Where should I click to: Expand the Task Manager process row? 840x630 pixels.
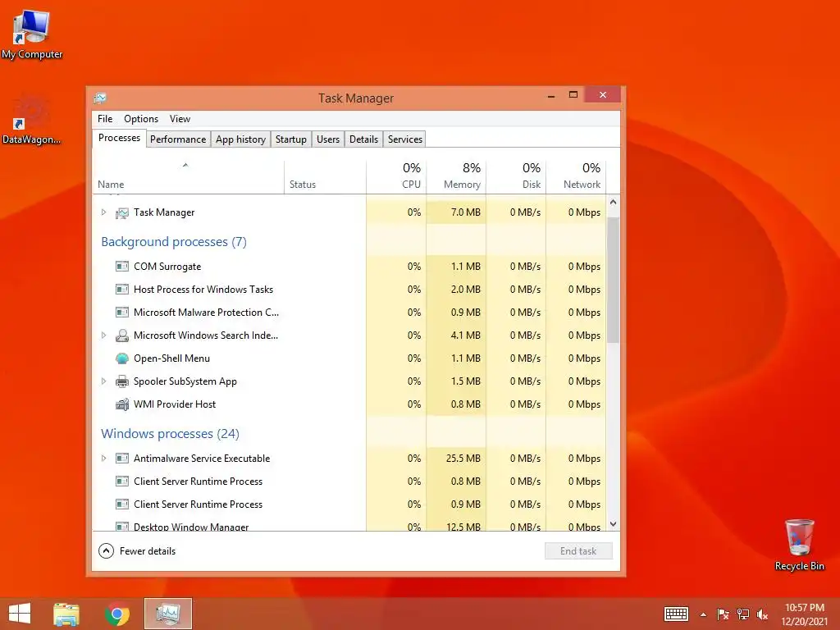click(x=104, y=212)
